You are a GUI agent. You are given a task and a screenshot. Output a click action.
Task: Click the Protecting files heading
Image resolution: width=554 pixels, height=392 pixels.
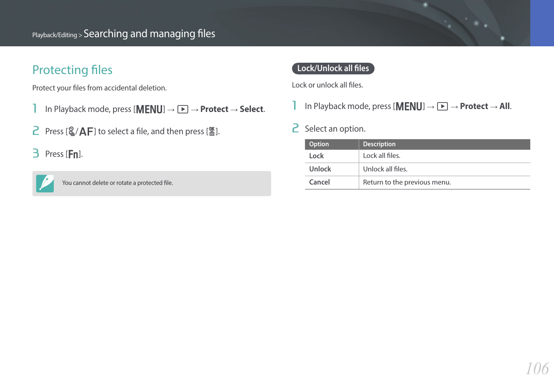click(72, 70)
